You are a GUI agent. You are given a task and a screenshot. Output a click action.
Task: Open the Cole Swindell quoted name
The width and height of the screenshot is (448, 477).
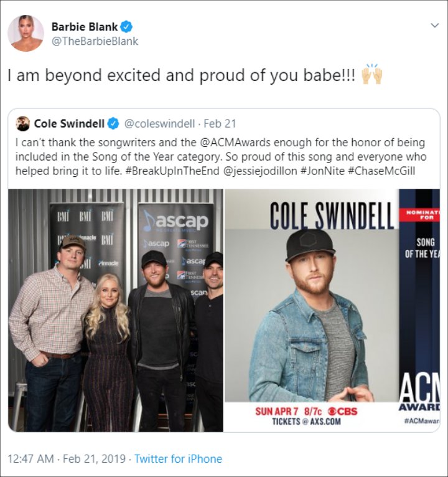(x=69, y=124)
